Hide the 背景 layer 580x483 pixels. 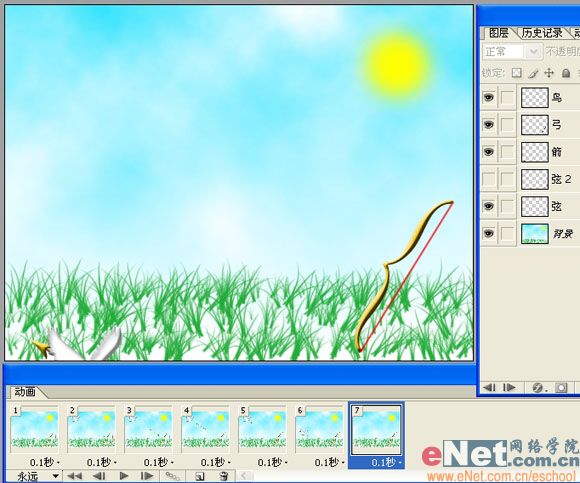489,233
